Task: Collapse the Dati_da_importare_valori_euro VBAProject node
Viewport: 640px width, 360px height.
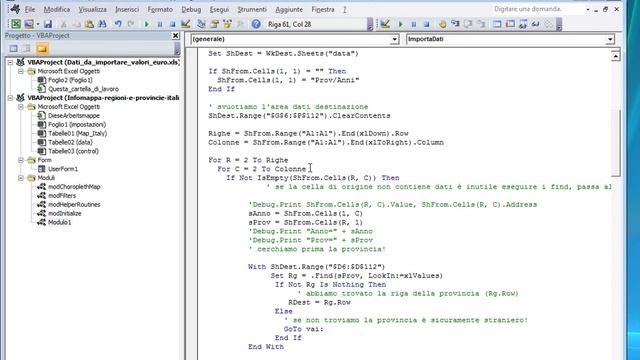Action: 11,62
